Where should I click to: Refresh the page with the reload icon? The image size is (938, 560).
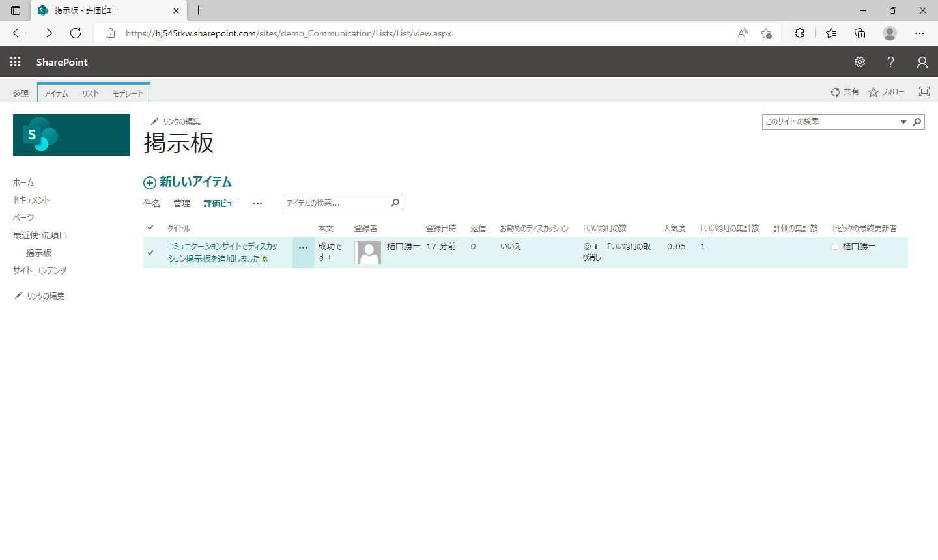(x=76, y=33)
